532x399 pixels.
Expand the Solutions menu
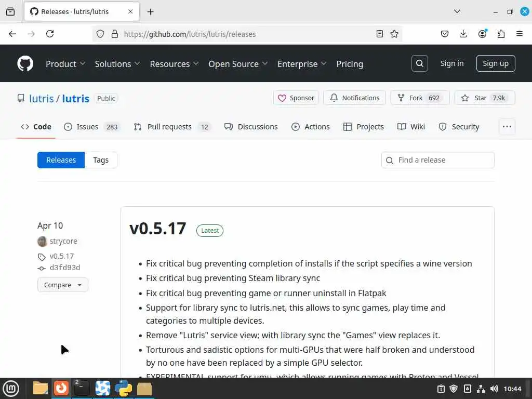click(117, 64)
